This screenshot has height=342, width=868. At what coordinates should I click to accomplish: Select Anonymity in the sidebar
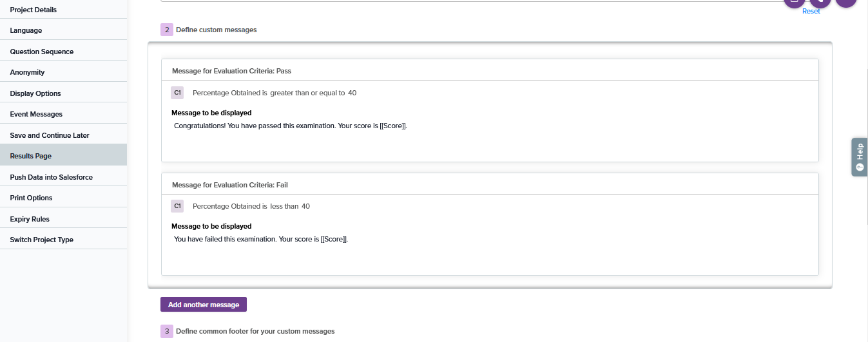click(28, 72)
